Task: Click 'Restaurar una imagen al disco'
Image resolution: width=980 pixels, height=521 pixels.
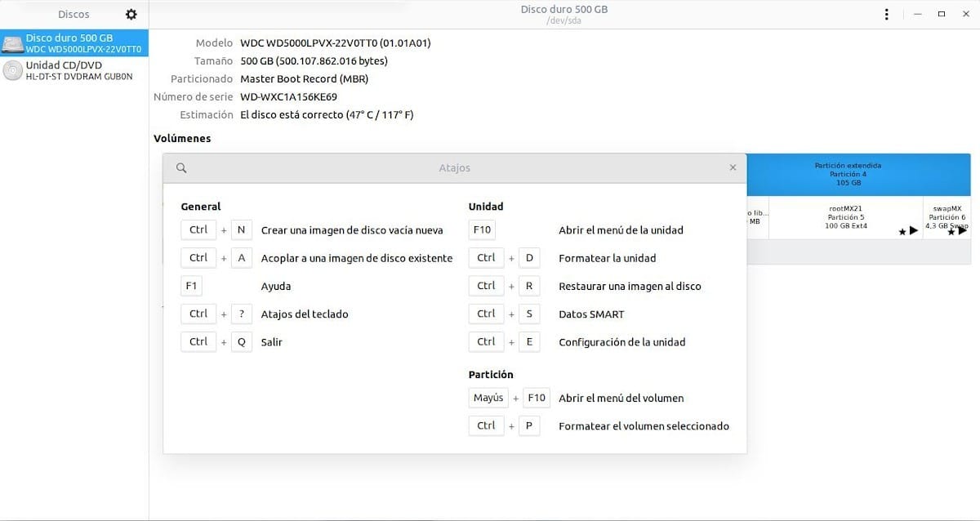Action: [630, 286]
